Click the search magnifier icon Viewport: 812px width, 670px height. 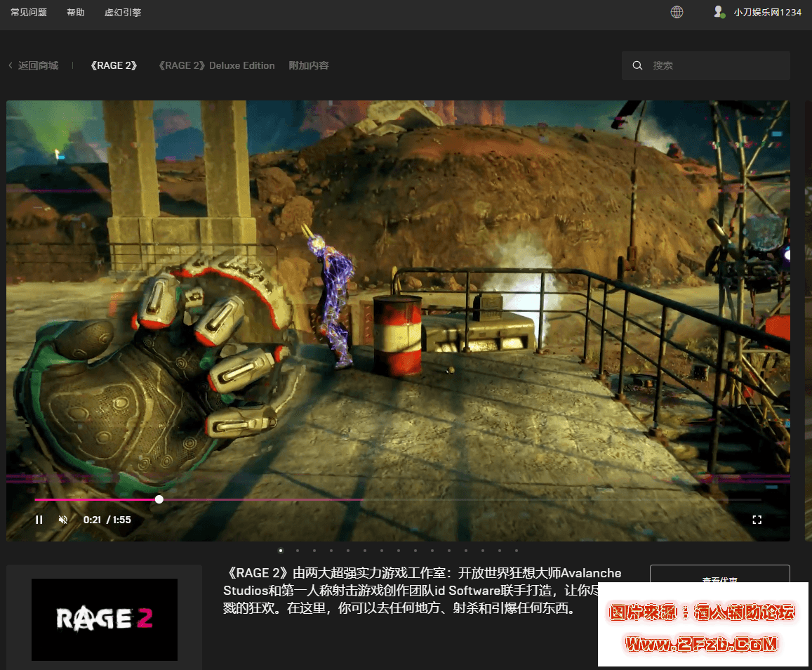(637, 65)
